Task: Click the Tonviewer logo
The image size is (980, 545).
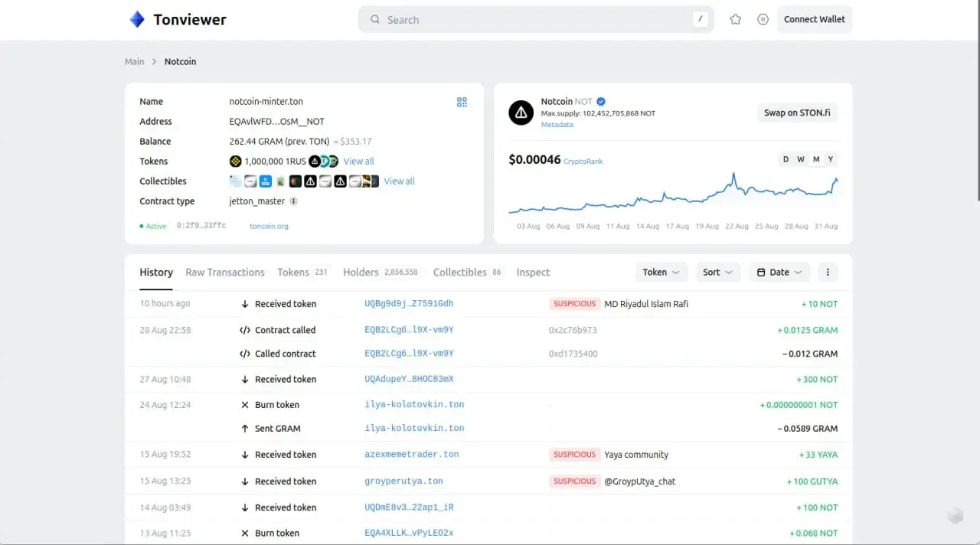Action: click(x=178, y=20)
